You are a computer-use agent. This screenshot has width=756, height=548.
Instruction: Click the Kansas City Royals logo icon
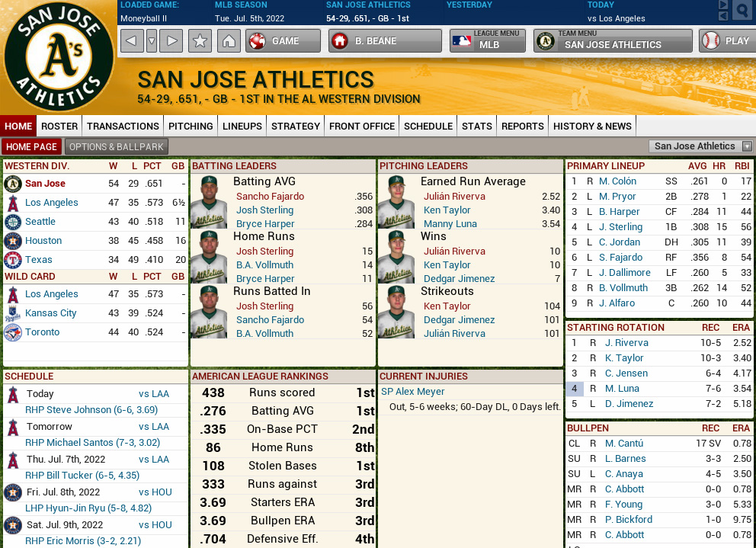(x=13, y=313)
